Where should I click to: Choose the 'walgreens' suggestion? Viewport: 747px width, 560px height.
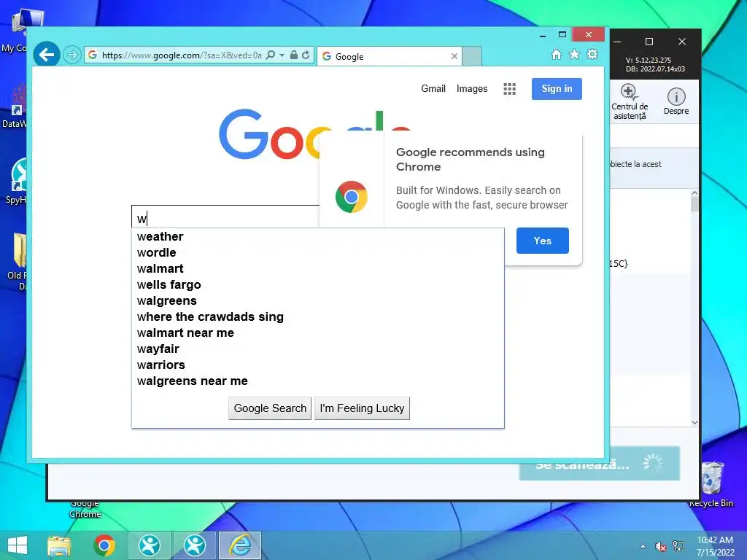pos(318,300)
